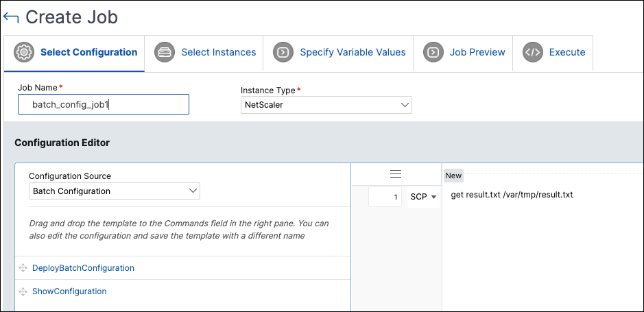
Task: Click the Instance Type label
Action: (267, 90)
